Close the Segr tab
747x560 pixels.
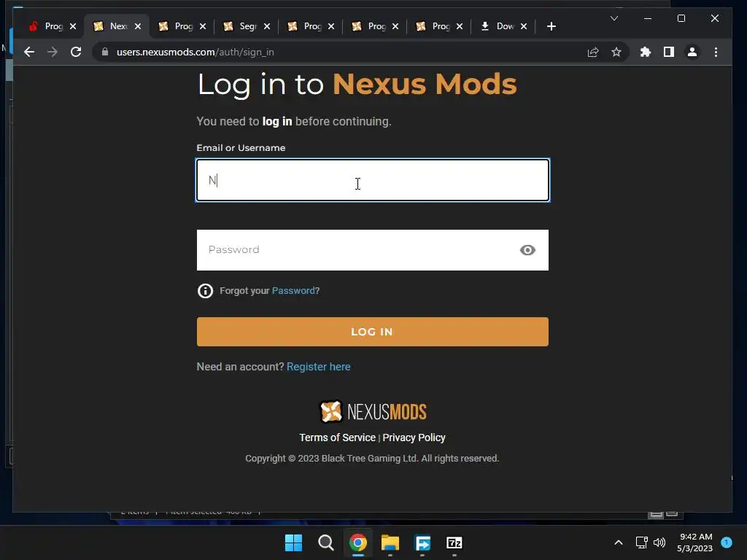click(x=267, y=26)
